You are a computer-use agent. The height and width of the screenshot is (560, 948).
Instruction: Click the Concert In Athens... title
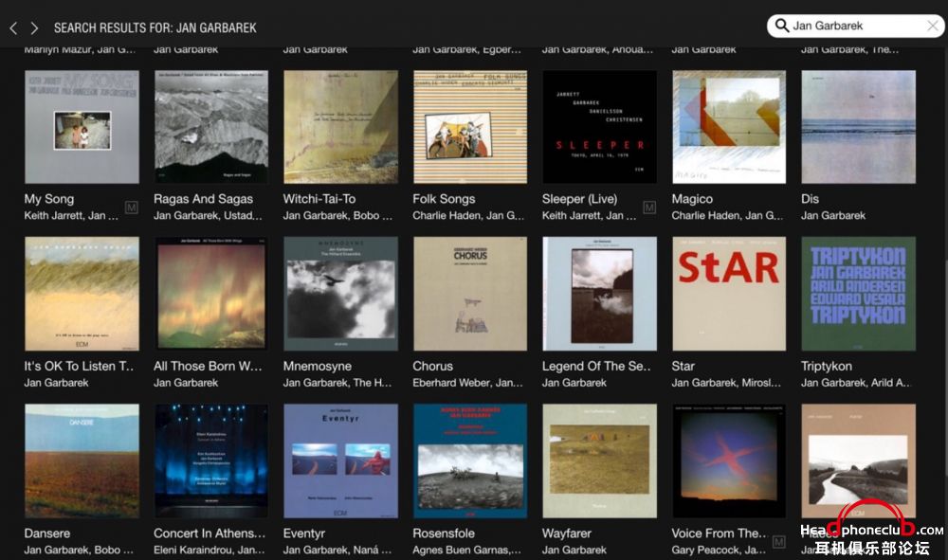click(210, 533)
